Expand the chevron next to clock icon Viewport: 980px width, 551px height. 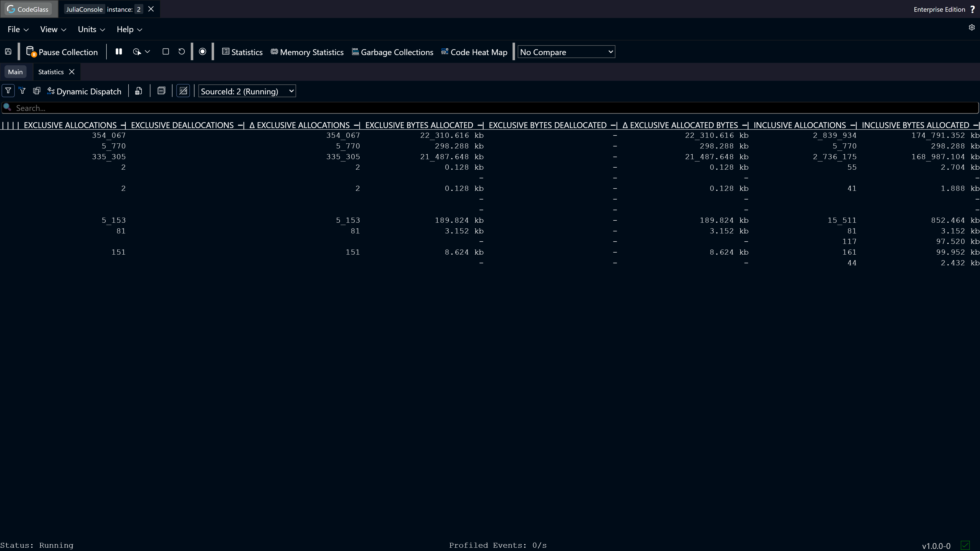[148, 52]
